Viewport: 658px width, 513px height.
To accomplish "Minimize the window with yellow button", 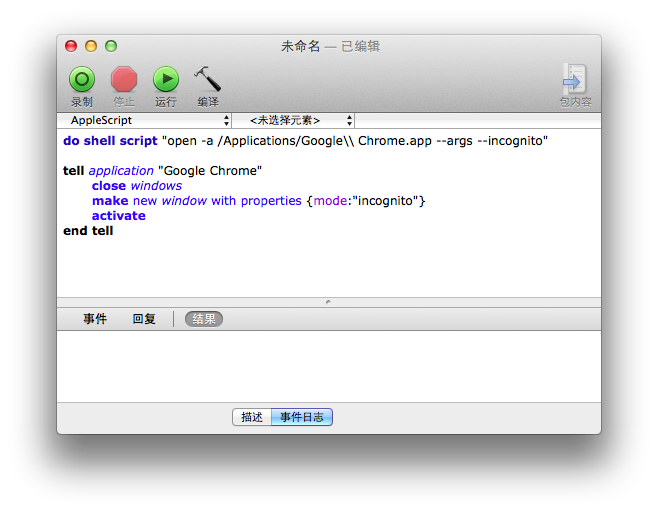I will pyautogui.click(x=91, y=46).
